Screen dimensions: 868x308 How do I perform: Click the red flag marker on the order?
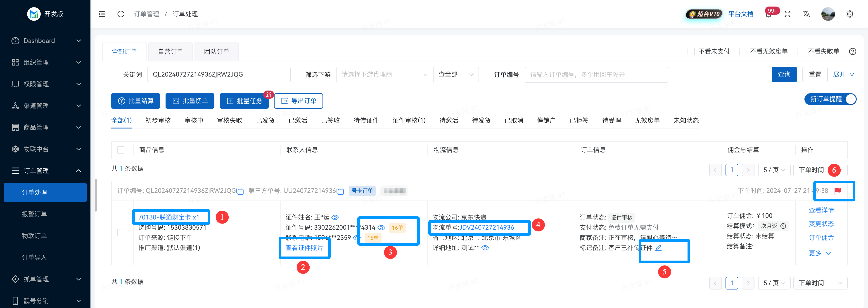838,191
